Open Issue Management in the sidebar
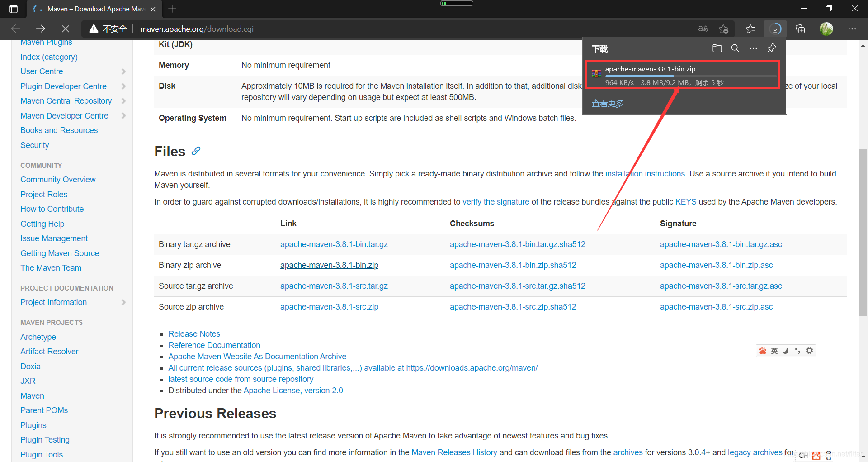The height and width of the screenshot is (462, 868). [54, 238]
